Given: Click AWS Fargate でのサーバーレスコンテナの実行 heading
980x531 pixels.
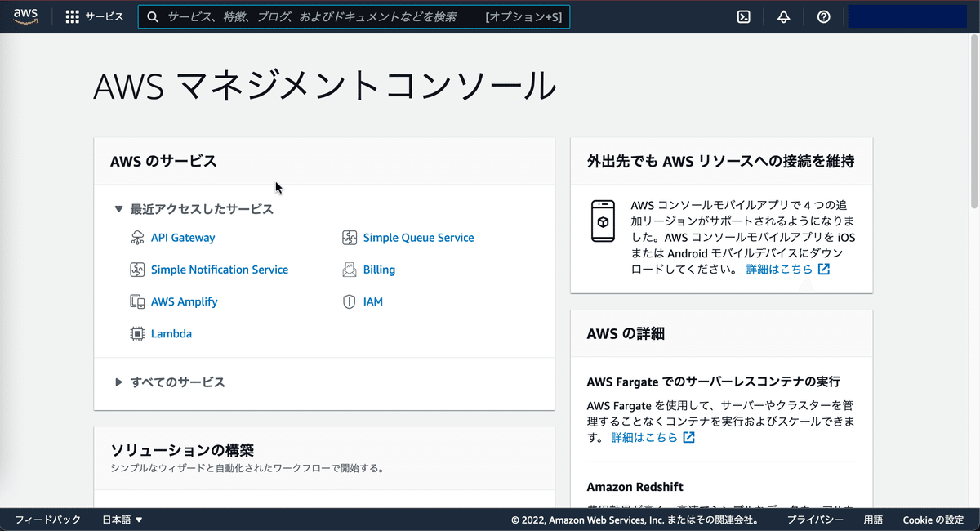Looking at the screenshot, I should pyautogui.click(x=713, y=382).
